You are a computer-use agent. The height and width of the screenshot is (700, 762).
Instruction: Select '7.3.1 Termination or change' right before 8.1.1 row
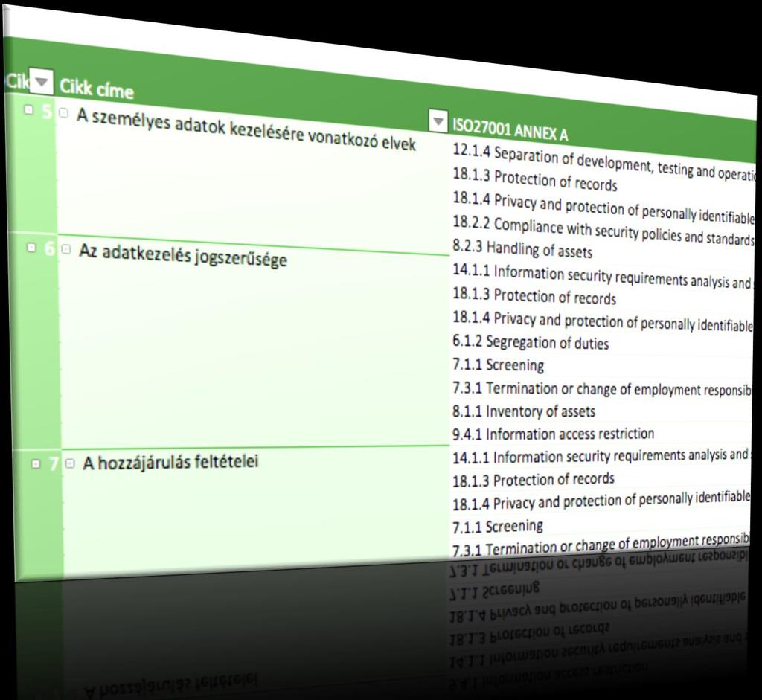(x=601, y=388)
